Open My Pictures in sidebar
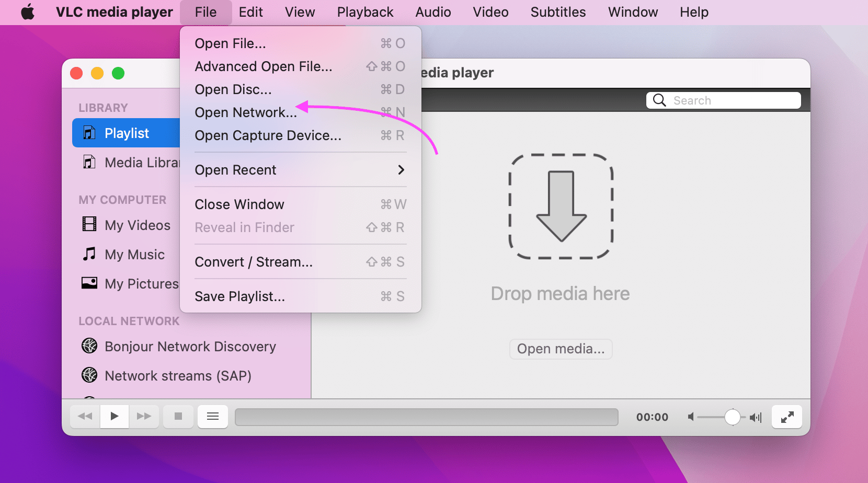This screenshot has height=483, width=868. click(141, 283)
